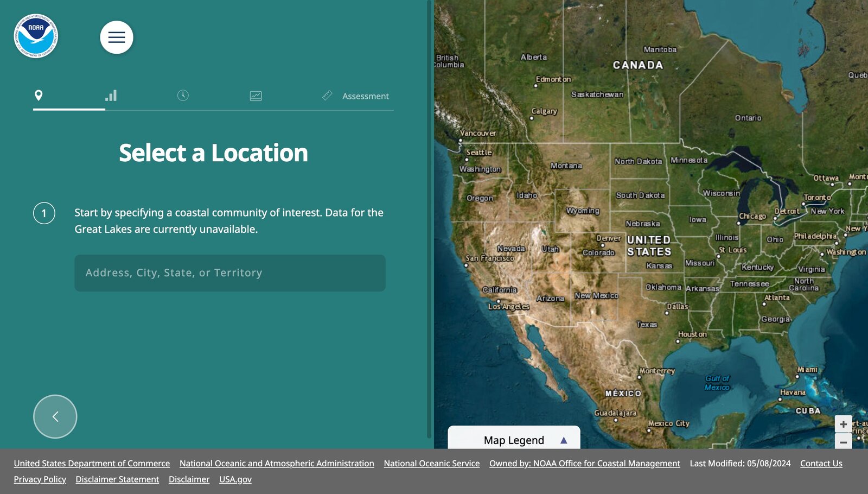Open the National Oceanic Service link

pyautogui.click(x=431, y=463)
